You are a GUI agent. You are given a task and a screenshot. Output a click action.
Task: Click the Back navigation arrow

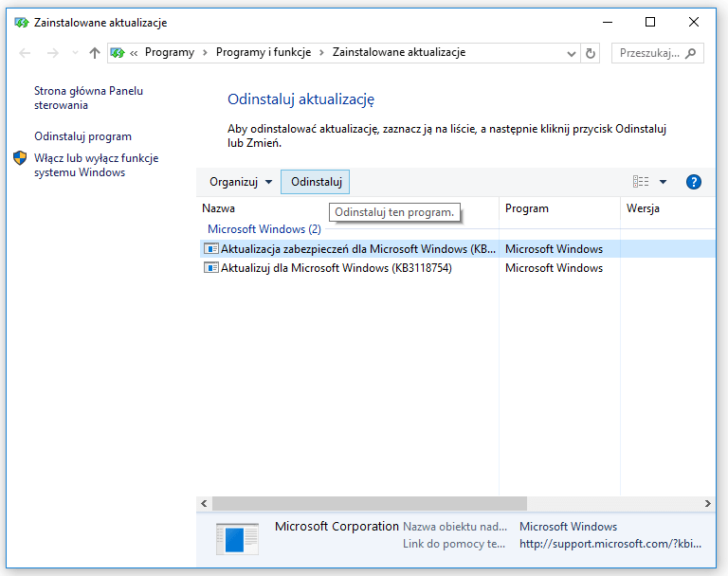click(25, 53)
